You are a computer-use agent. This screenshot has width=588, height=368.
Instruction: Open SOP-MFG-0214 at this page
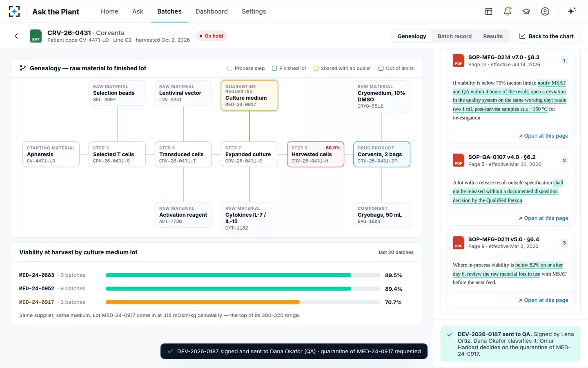(x=543, y=136)
